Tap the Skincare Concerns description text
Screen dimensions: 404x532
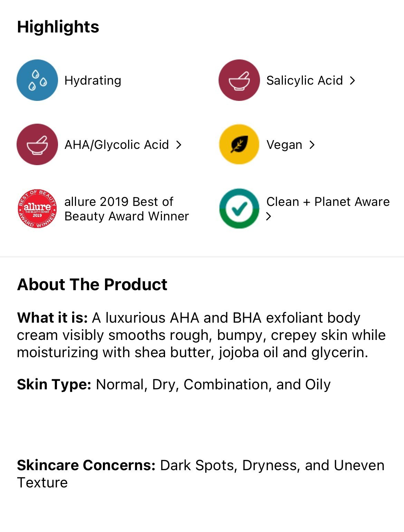coord(201,474)
